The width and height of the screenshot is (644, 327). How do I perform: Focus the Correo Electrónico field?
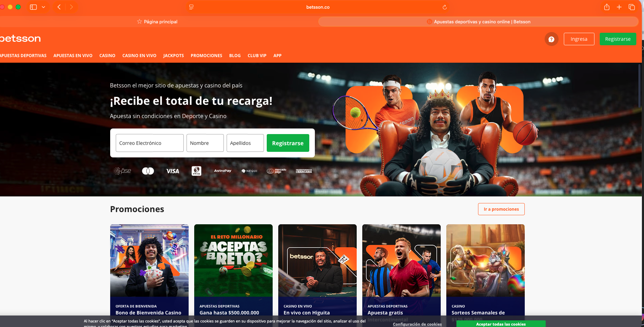pos(150,143)
